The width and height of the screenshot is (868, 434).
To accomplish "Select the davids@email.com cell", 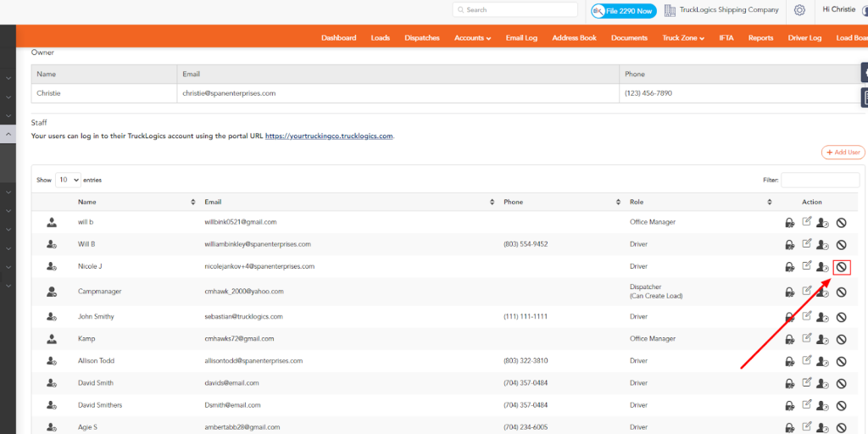I will [232, 382].
